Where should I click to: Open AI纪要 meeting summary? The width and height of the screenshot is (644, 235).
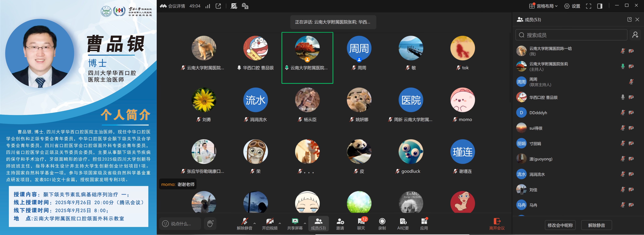tap(403, 224)
